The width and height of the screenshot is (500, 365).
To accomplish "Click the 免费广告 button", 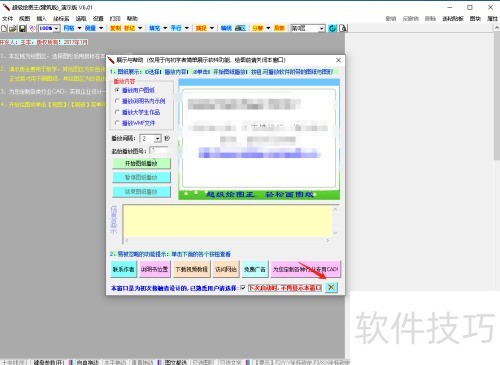I will 255,269.
